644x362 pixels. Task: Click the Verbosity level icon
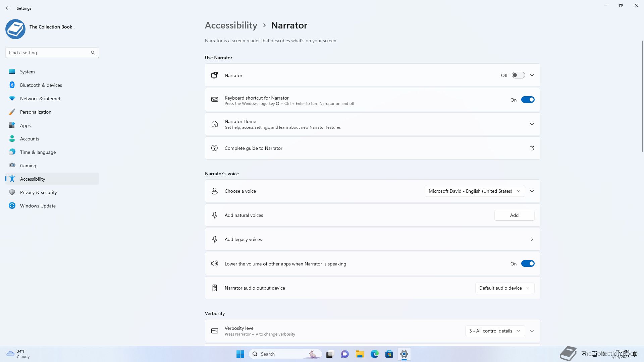tap(215, 331)
